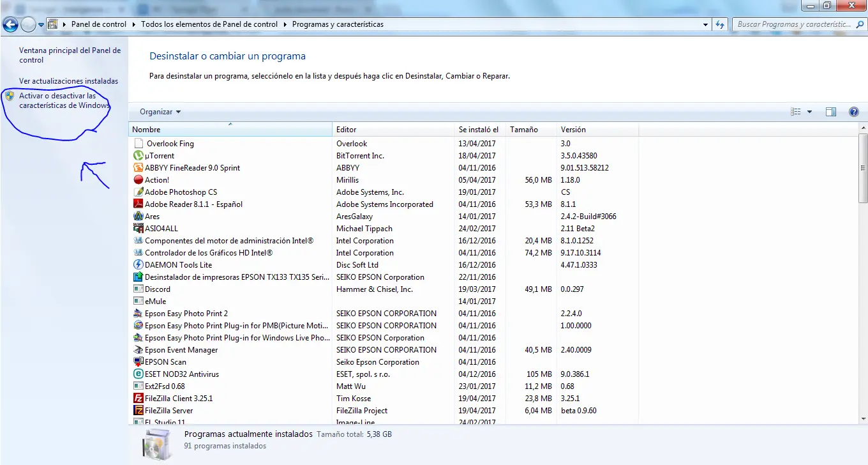Click the Discord program icon

click(x=138, y=289)
